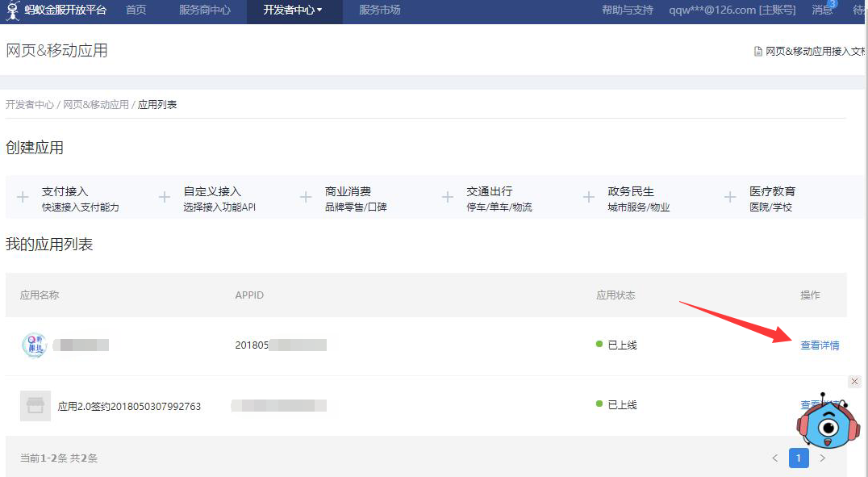Switch to the 服务市场 tab

379,10
